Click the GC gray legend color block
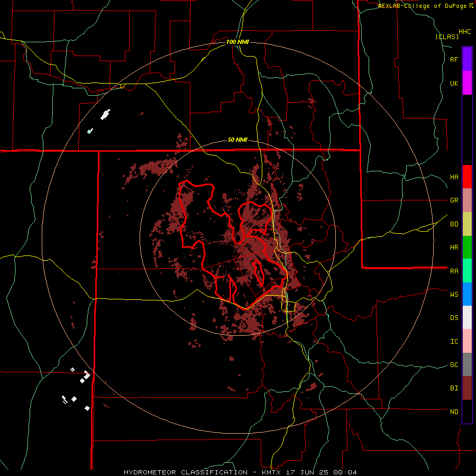 467,364
